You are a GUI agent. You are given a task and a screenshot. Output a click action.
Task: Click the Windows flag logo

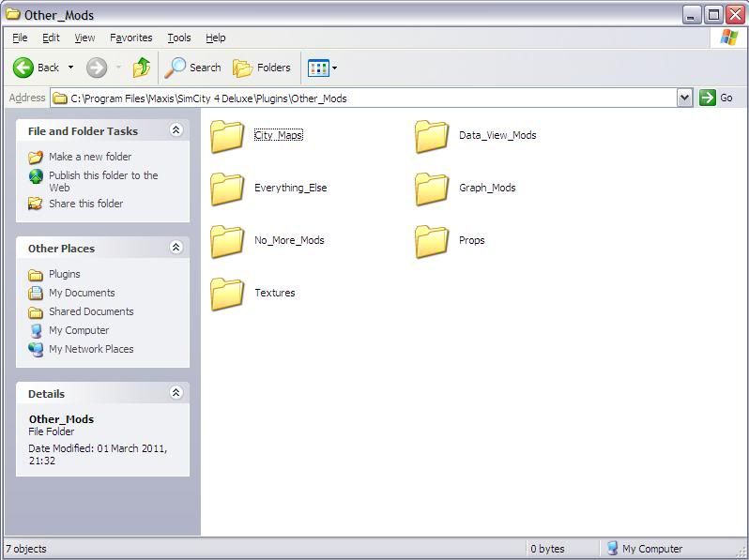tap(728, 38)
